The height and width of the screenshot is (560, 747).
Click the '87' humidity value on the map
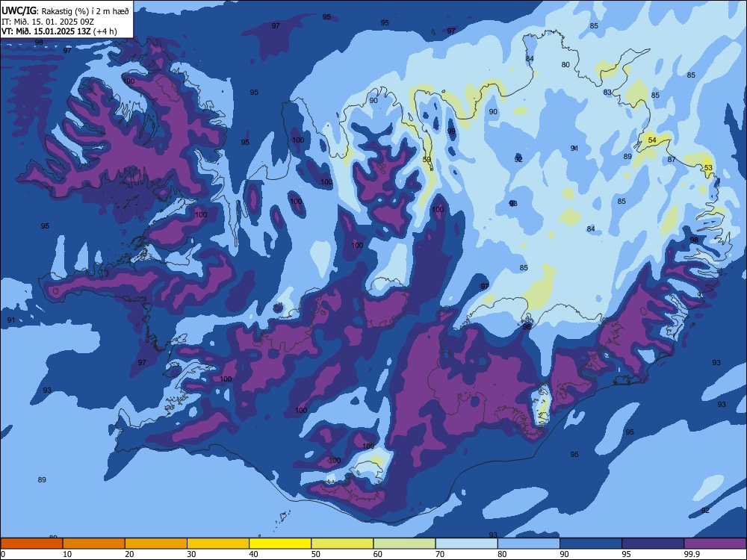[672, 160]
